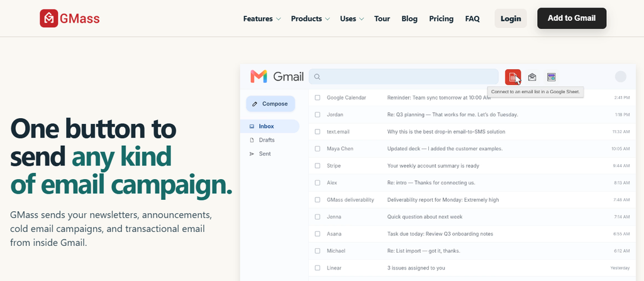Open the Pricing page
Image resolution: width=644 pixels, height=281 pixels.
tap(441, 18)
